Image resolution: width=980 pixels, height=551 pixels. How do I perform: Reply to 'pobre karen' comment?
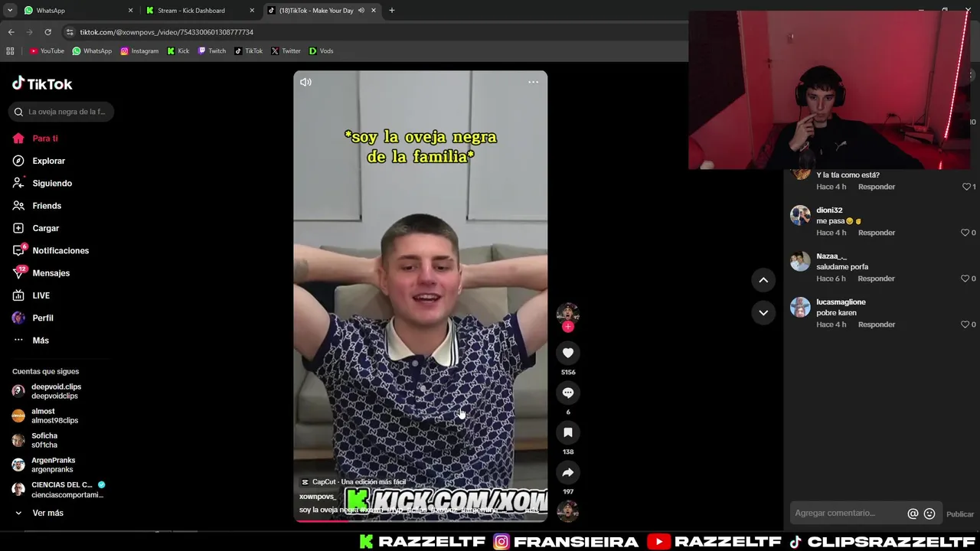[876, 324]
